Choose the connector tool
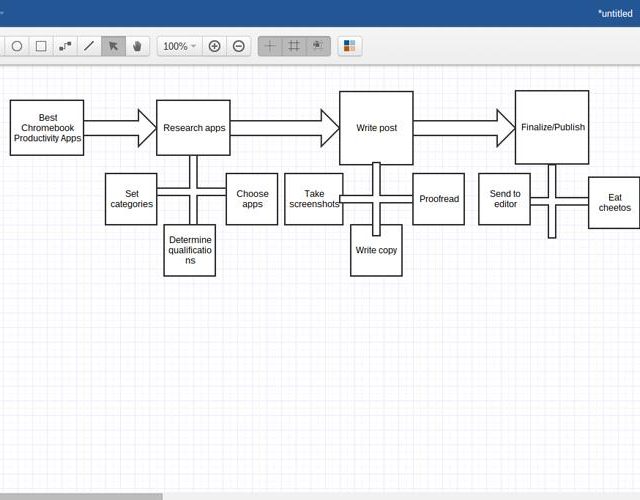This screenshot has height=500, width=640. (65, 46)
